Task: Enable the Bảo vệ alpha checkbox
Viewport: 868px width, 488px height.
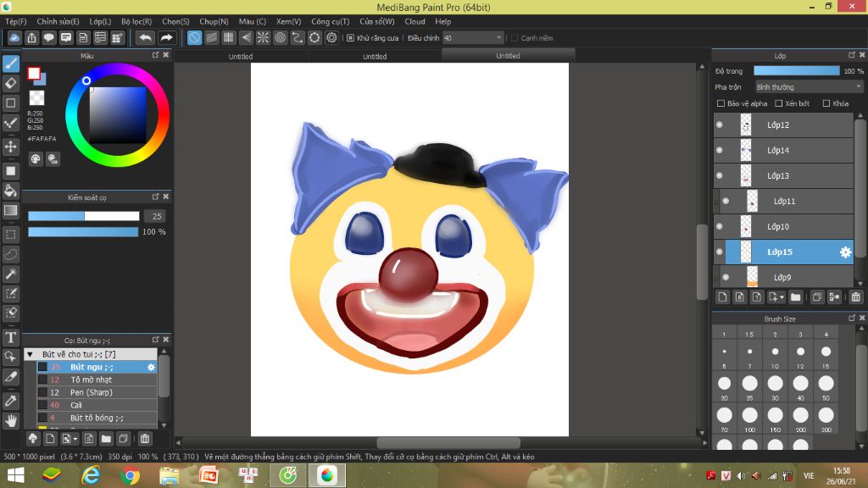Action: point(721,103)
